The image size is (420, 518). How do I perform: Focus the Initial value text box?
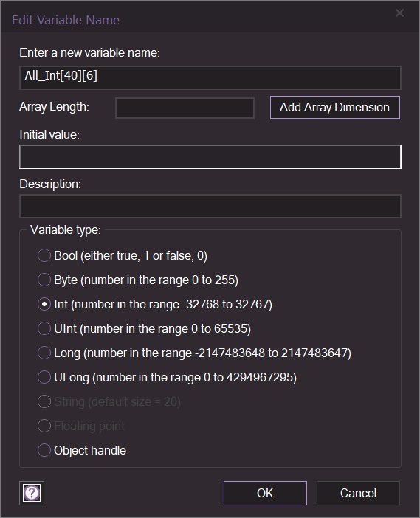click(210, 156)
